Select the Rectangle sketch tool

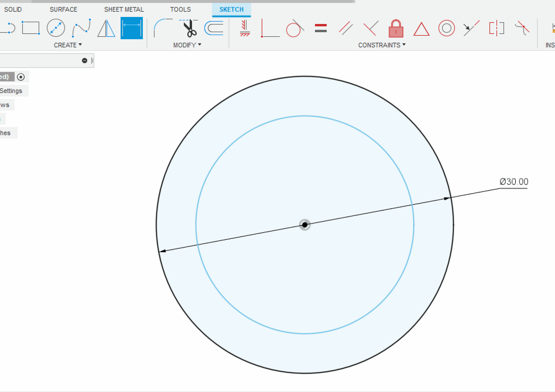(x=31, y=28)
